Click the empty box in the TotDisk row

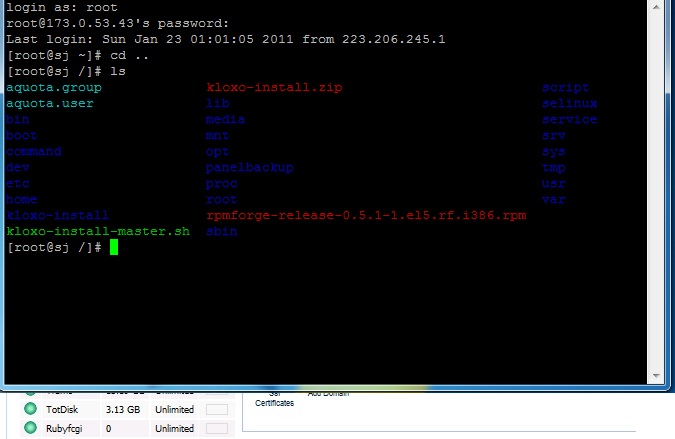(217, 409)
